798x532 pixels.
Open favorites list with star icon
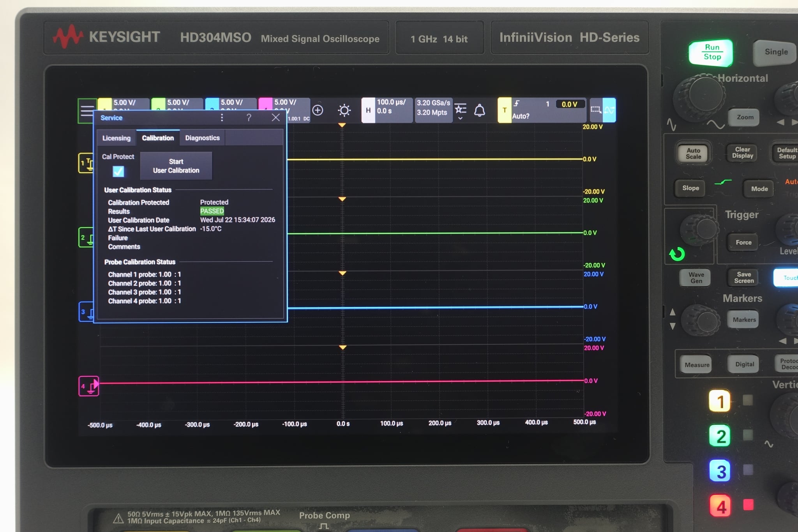pyautogui.click(x=460, y=111)
